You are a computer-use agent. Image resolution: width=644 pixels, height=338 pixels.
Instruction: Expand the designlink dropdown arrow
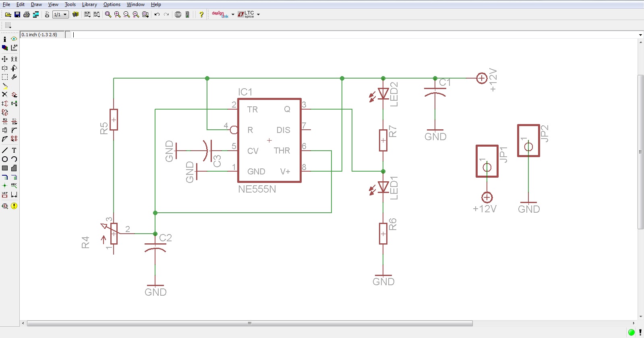click(233, 15)
